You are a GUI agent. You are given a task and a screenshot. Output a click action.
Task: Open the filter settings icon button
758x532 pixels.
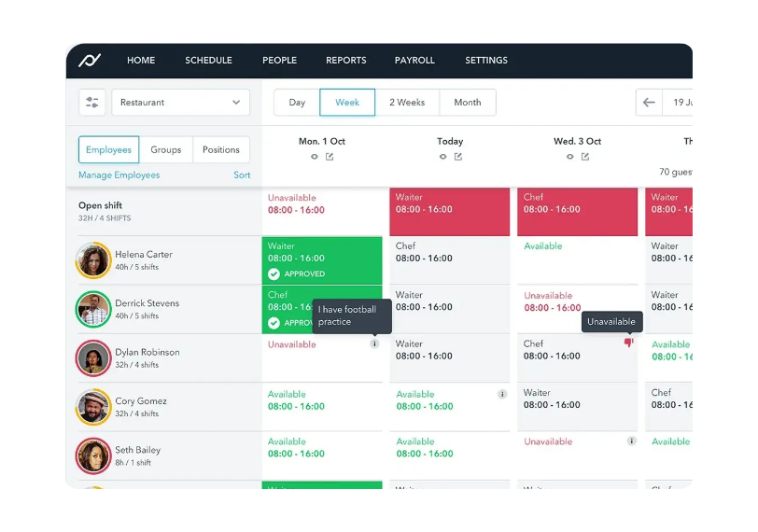pos(91,103)
